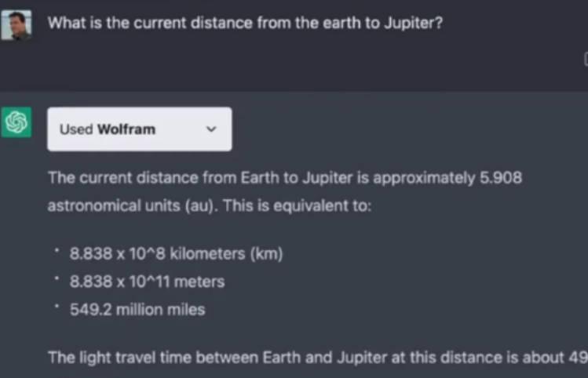
Task: Click the bullet dot before miles value
Action: (x=57, y=307)
